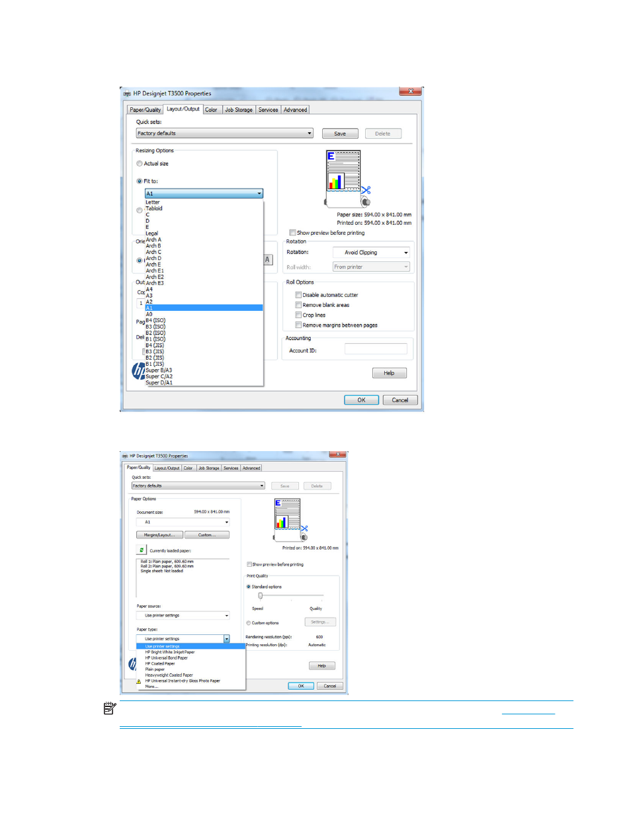Check Remove margins between pages
This screenshot has height=840, width=631.
[298, 325]
